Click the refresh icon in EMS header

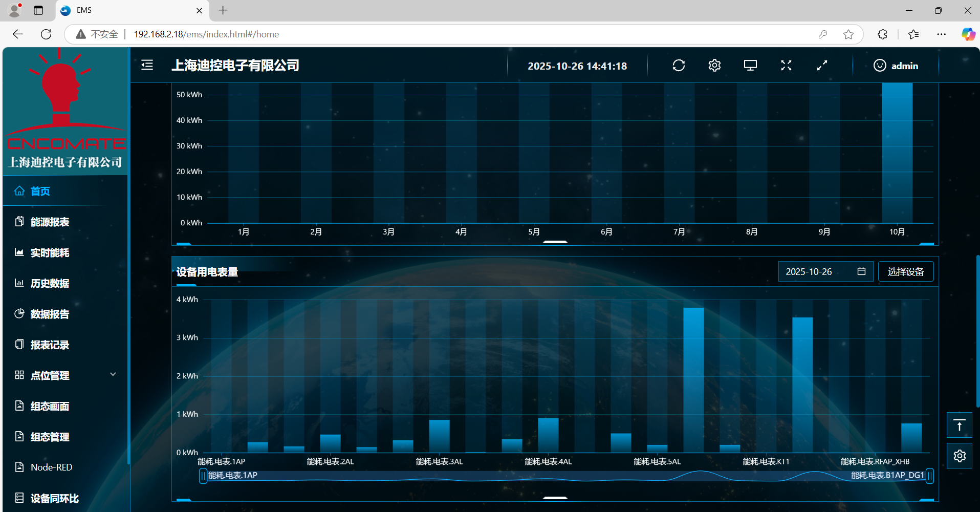(679, 66)
